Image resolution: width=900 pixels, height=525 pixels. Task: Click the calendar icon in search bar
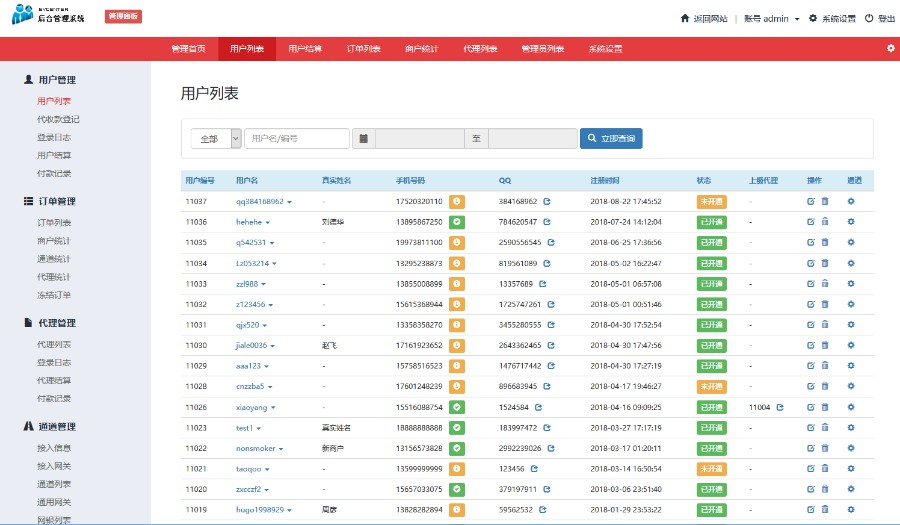point(363,138)
